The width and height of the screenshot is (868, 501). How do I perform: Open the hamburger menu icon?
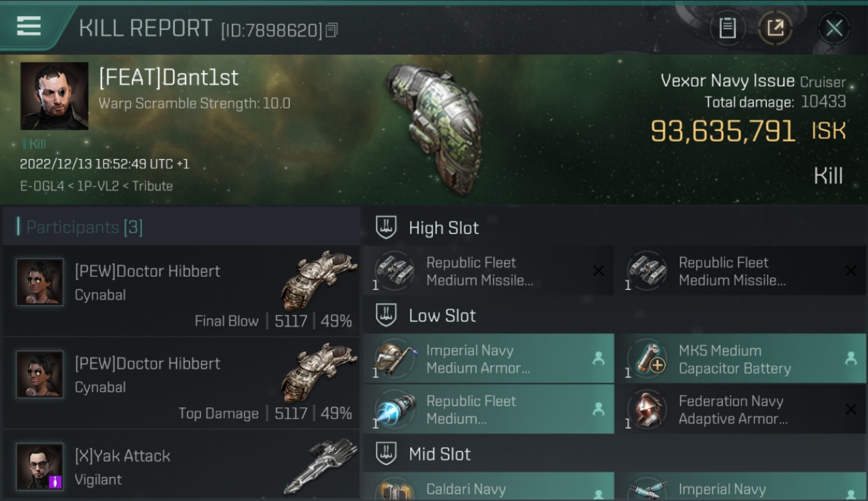(x=29, y=26)
